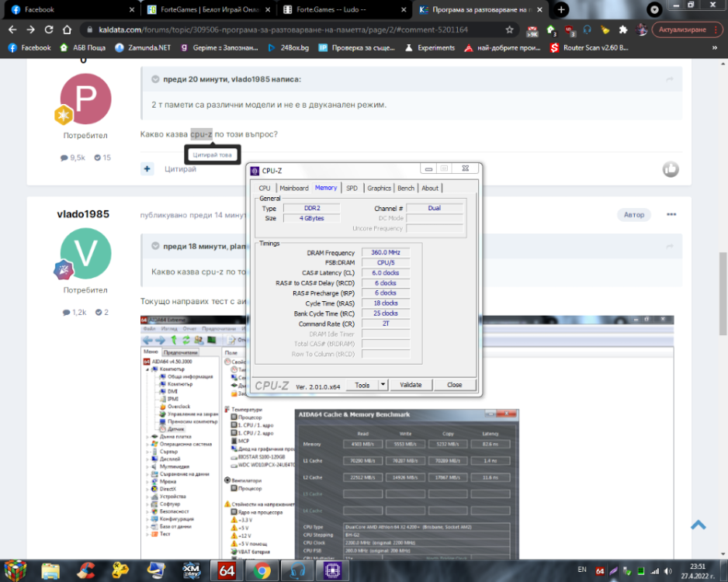Click the browser vertical scrollbar thumb
The width and height of the screenshot is (728, 582).
[723, 293]
